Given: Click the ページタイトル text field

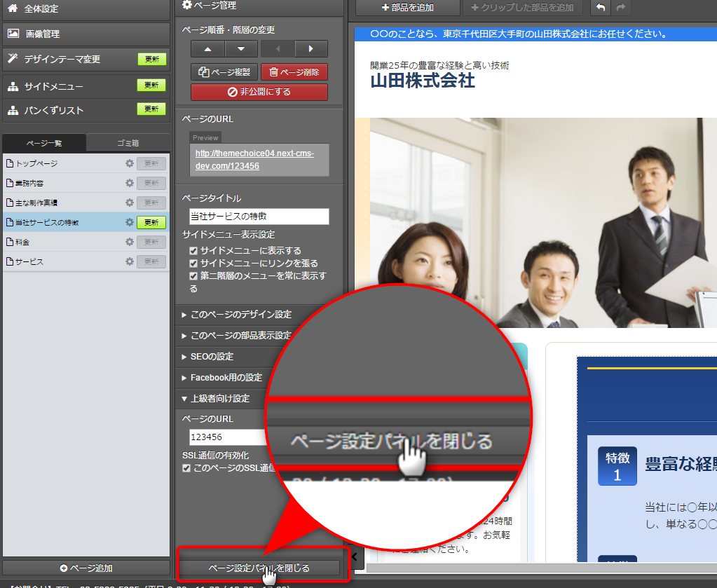Looking at the screenshot, I should [x=259, y=217].
